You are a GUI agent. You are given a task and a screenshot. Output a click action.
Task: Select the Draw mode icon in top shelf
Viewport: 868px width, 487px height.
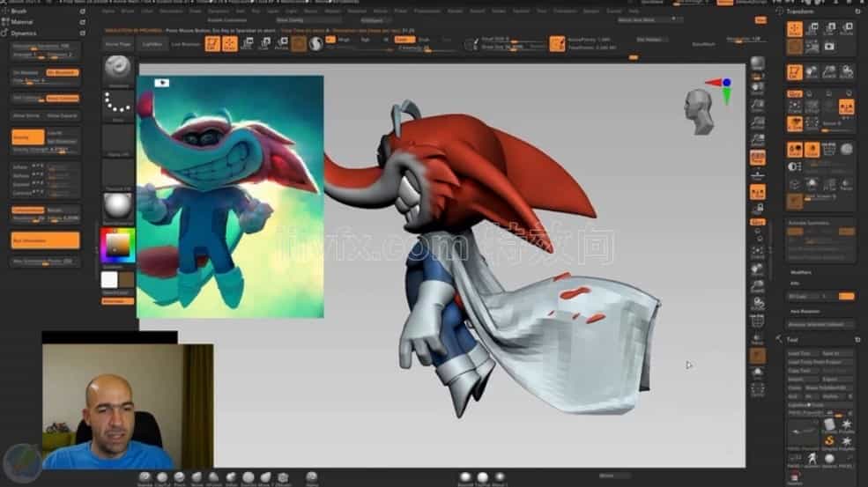click(230, 44)
